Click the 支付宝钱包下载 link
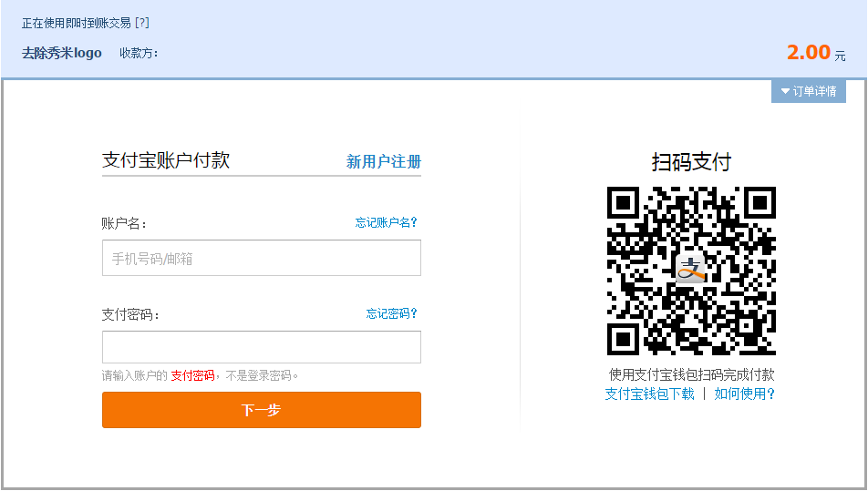 pyautogui.click(x=649, y=394)
